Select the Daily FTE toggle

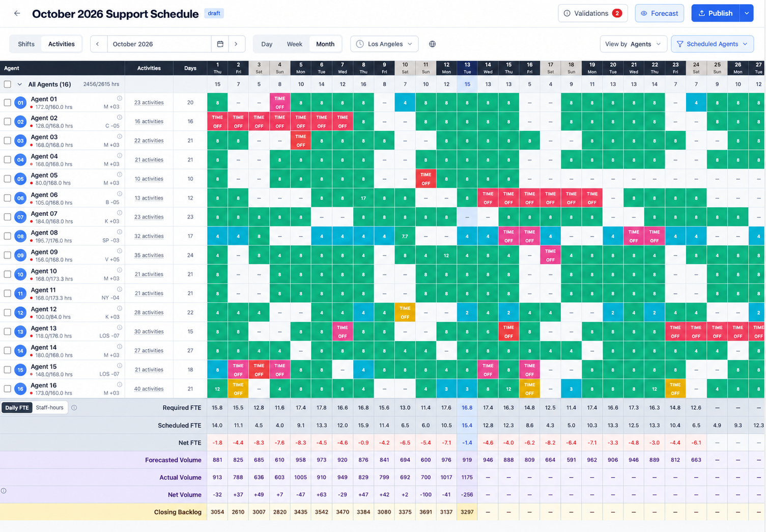[17, 408]
